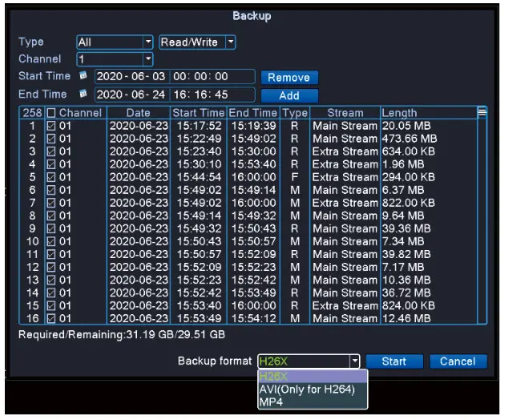The height and width of the screenshot is (420, 505).
Task: Select length cell 20.05 MB
Action: point(406,126)
